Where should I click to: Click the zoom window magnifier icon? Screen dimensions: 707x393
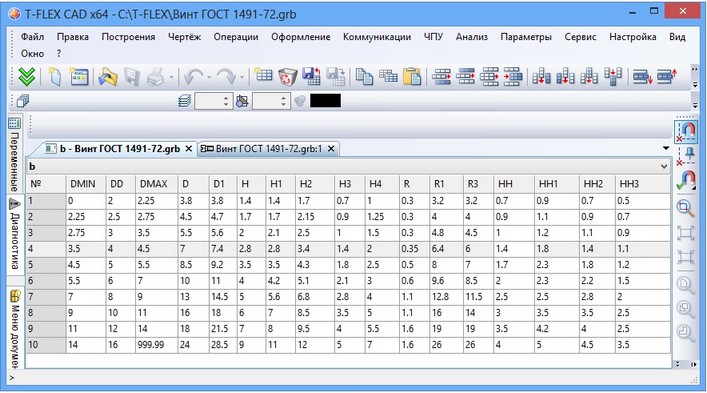click(x=685, y=208)
